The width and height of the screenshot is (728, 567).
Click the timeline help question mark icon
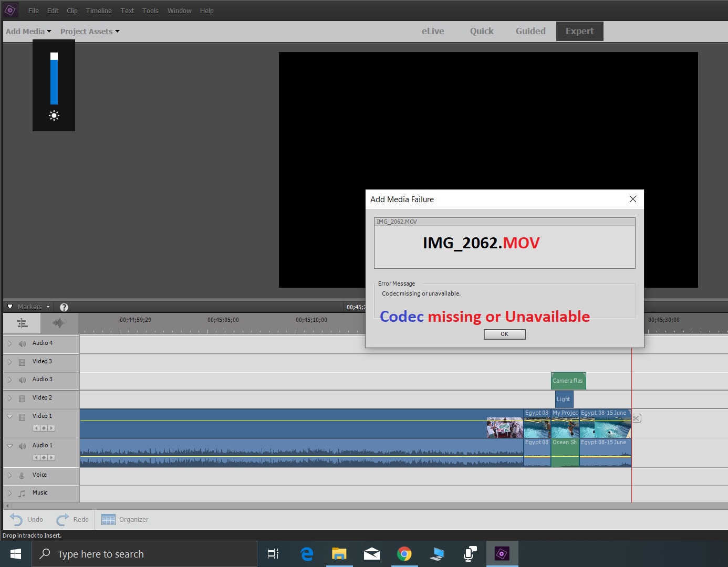pyautogui.click(x=64, y=307)
